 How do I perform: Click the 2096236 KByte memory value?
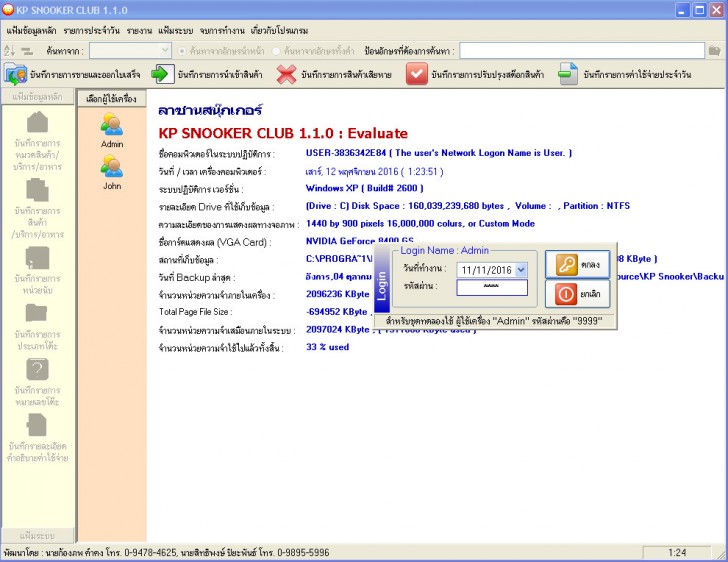pos(338,294)
